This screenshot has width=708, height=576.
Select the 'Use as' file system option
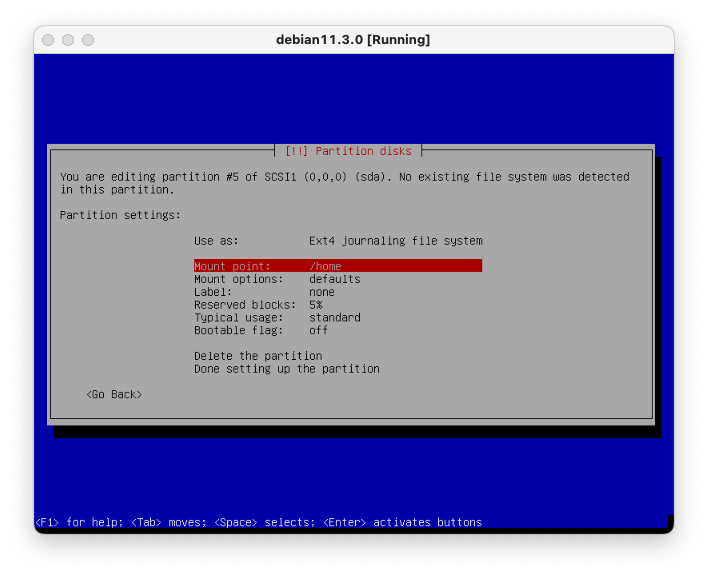pos(337,241)
